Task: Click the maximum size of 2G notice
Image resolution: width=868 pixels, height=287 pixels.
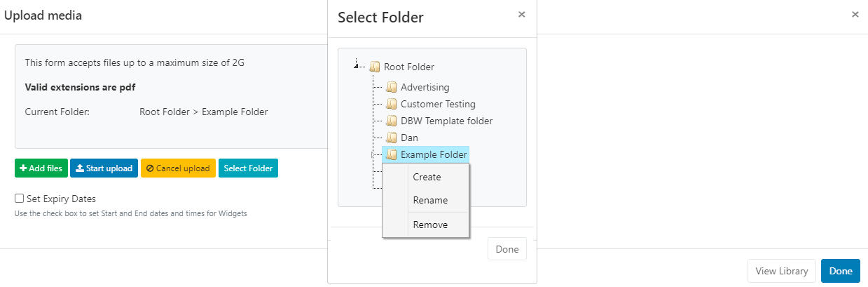Action: click(x=135, y=62)
